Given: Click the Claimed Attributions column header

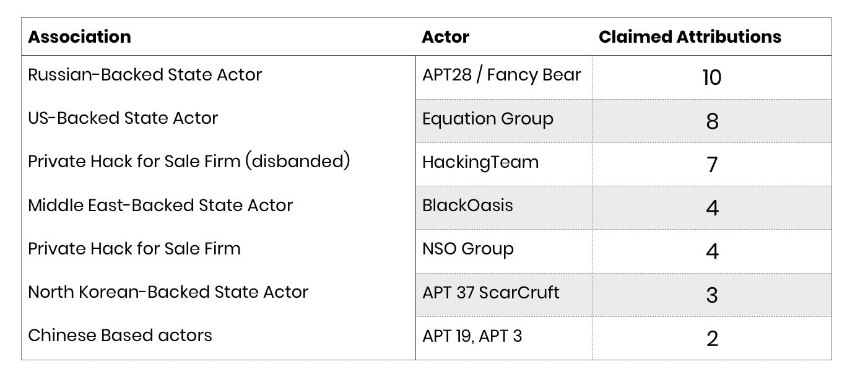Looking at the screenshot, I should tap(690, 37).
